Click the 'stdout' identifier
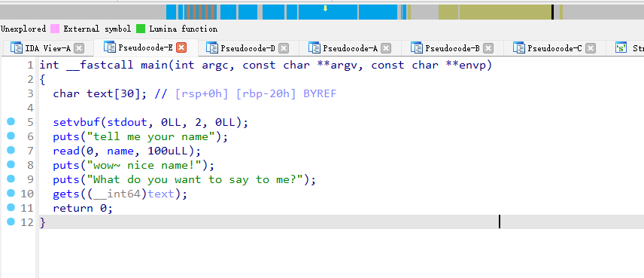The height and width of the screenshot is (278, 644). pyautogui.click(x=127, y=123)
